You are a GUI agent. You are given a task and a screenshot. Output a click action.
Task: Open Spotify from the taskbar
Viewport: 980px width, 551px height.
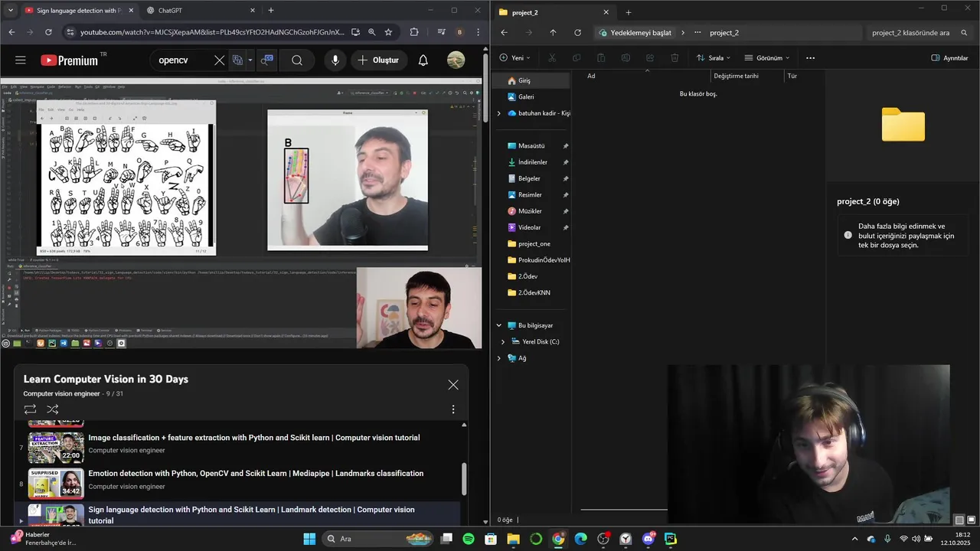pyautogui.click(x=469, y=539)
